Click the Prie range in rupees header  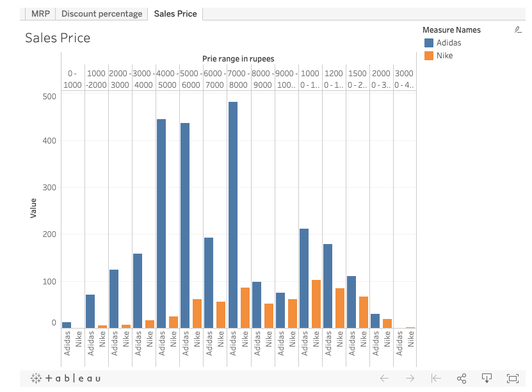(x=238, y=59)
